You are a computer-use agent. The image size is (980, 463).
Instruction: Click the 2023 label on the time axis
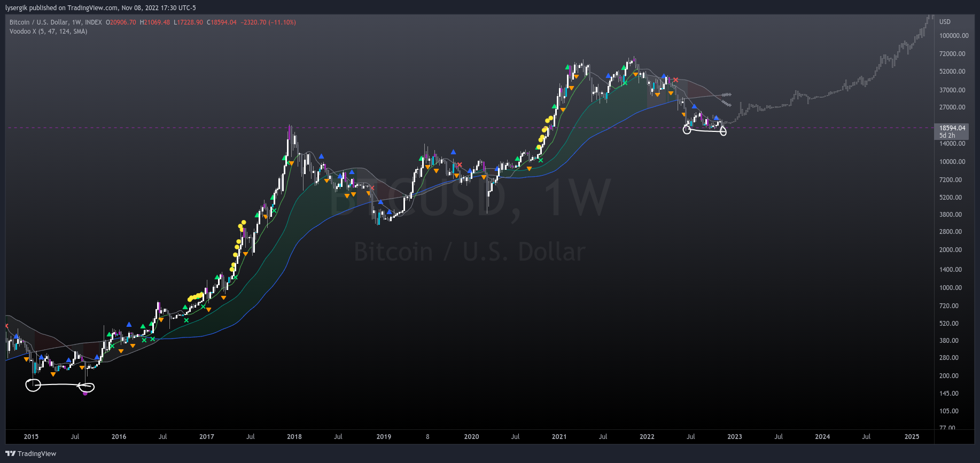735,437
